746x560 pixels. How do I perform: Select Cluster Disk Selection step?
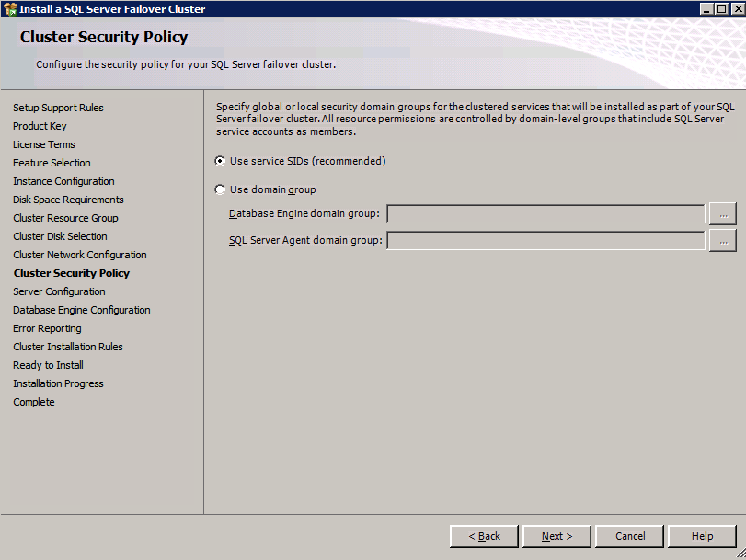point(60,236)
